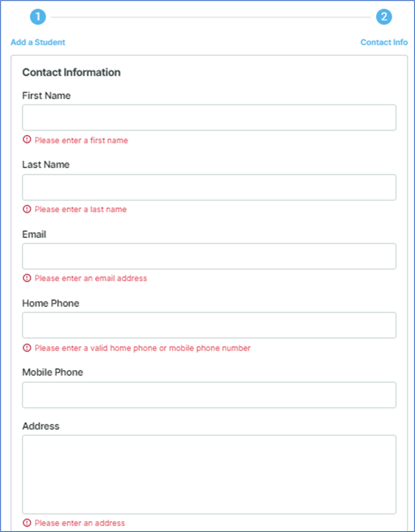
Task: Click the Contact Information heading
Action: pyautogui.click(x=71, y=72)
